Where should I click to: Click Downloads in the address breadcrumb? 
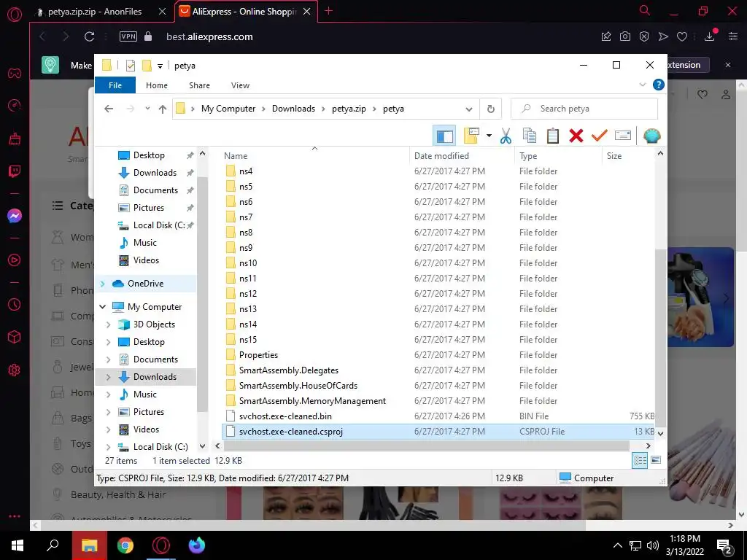tap(293, 109)
